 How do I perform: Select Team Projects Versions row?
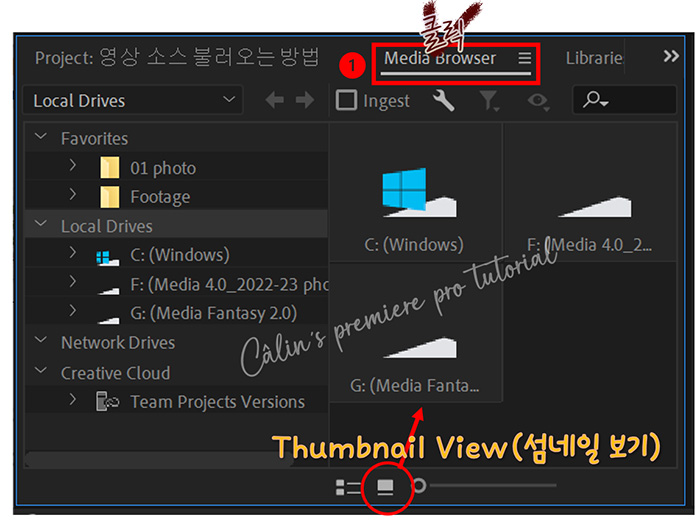click(x=177, y=400)
